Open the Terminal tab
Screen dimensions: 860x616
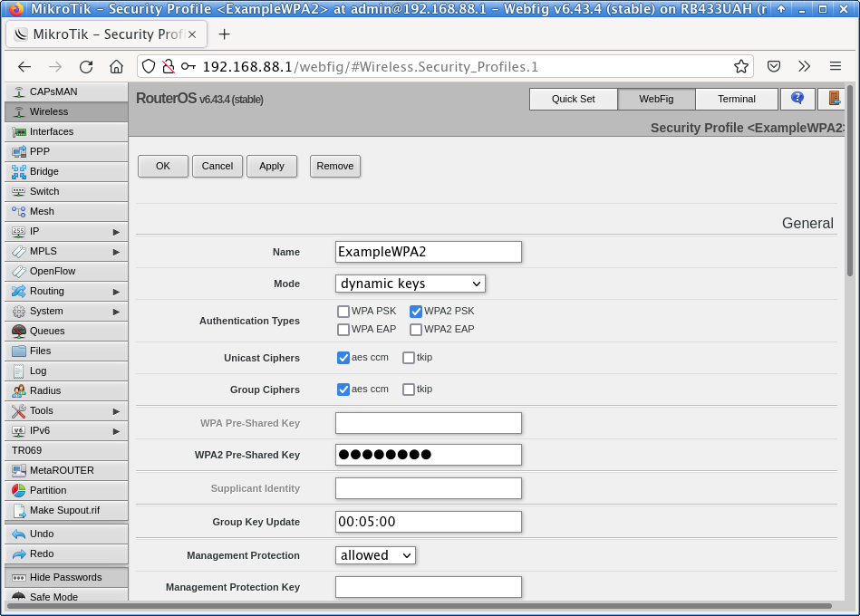click(x=736, y=99)
